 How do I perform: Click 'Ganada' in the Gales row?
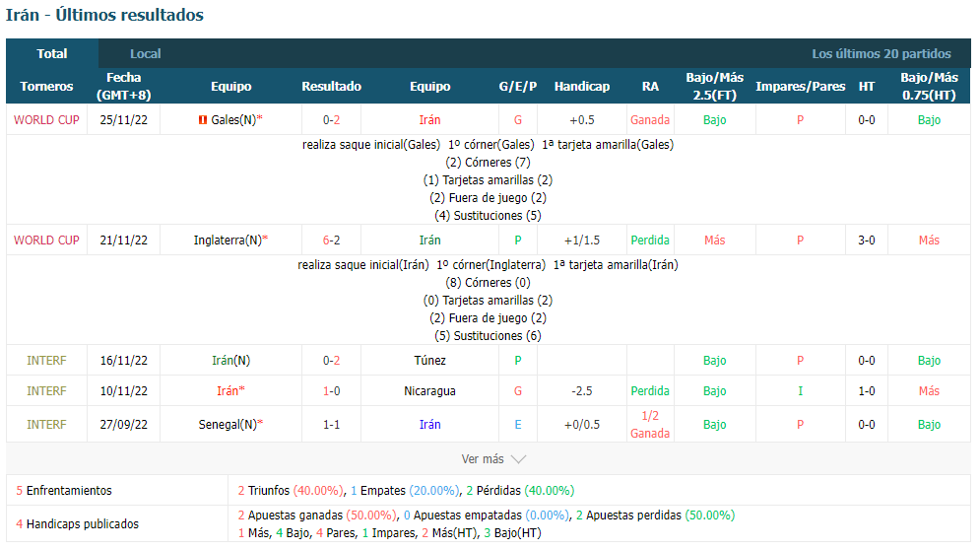[650, 120]
